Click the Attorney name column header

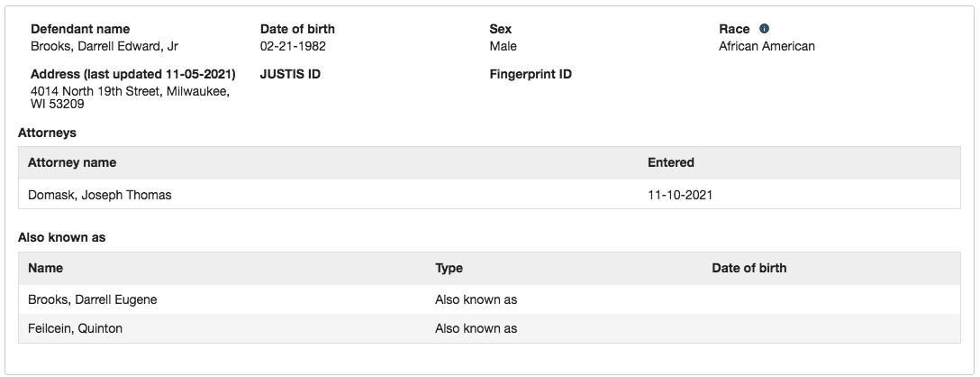72,163
